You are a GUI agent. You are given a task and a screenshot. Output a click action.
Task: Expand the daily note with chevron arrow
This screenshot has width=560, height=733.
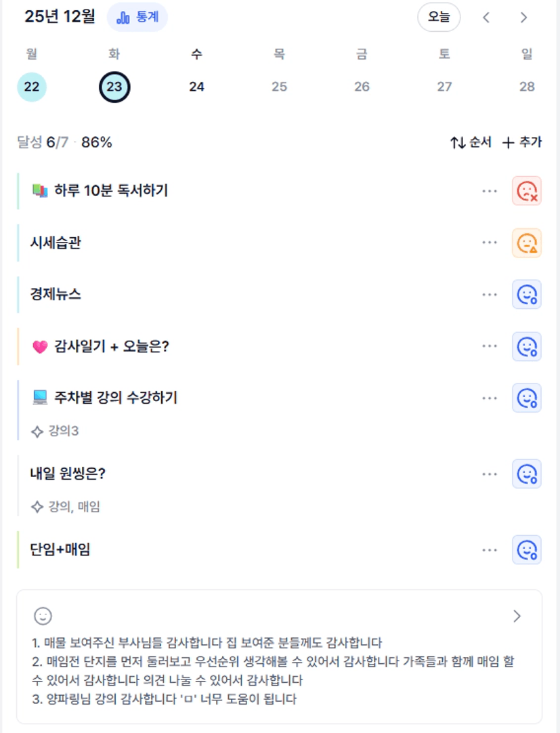(x=517, y=616)
